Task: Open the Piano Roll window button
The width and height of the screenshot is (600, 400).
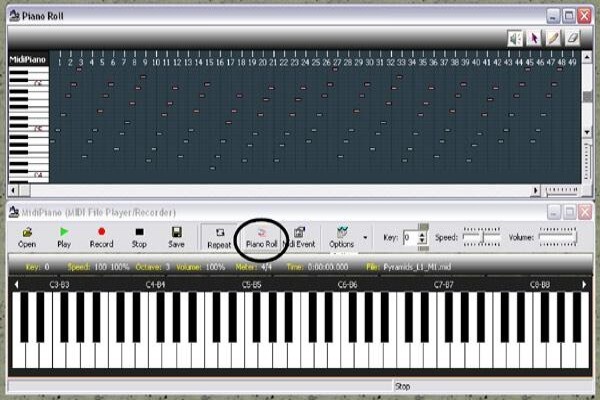Action: click(262, 238)
